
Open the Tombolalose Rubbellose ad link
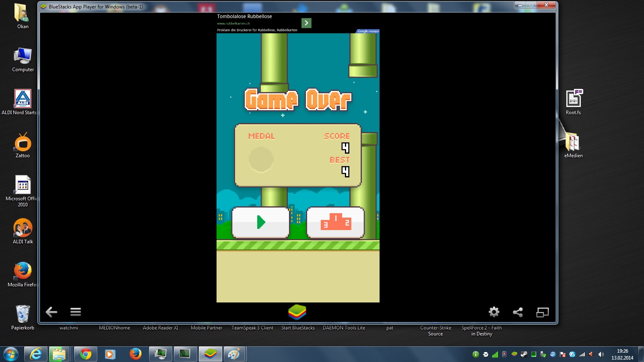pos(244,16)
